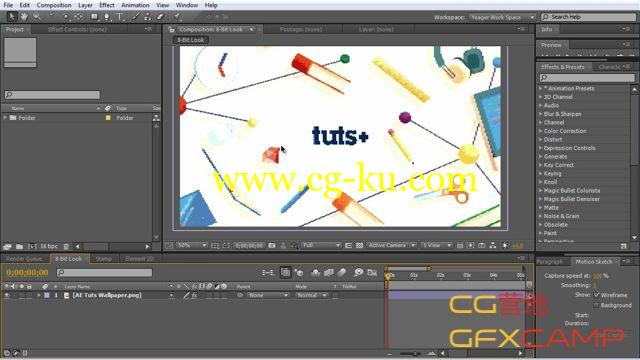Enable the Wireframe checkbox in Motion Sketch
Viewport: 640px width, 360px height.
tap(597, 295)
